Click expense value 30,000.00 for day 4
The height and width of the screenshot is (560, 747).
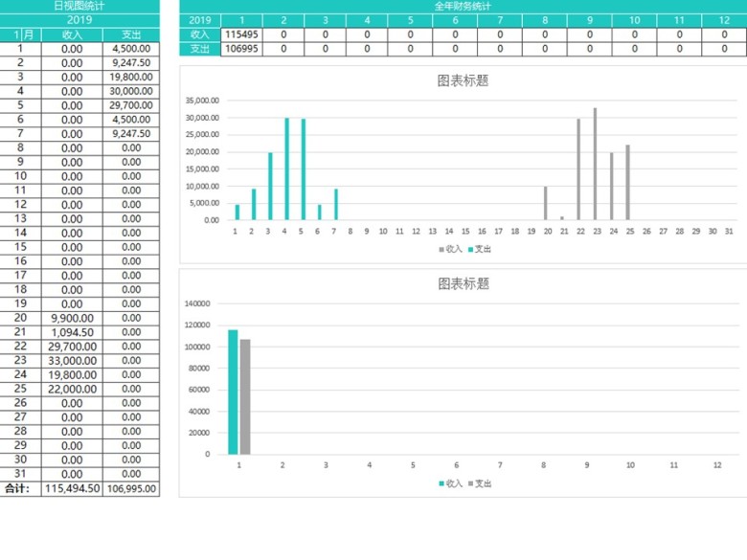coord(131,92)
